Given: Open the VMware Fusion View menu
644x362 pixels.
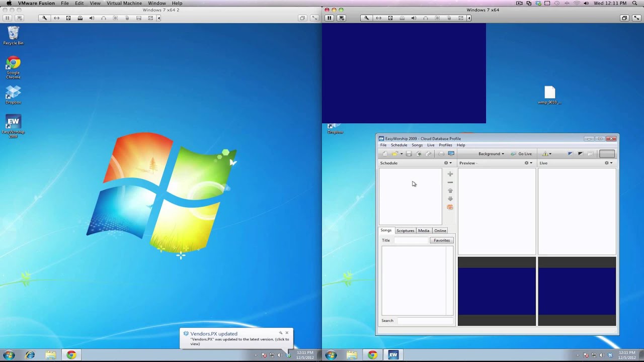Looking at the screenshot, I should coord(95,4).
